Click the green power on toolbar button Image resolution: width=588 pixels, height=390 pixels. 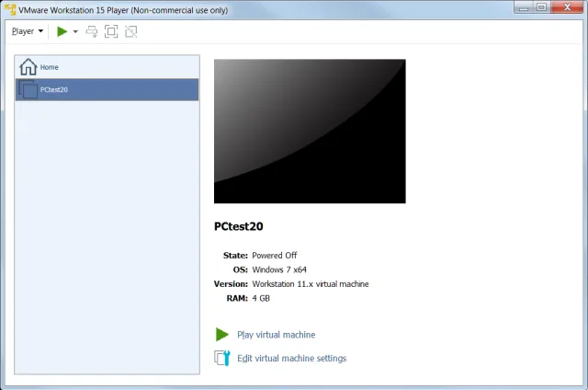click(x=62, y=31)
